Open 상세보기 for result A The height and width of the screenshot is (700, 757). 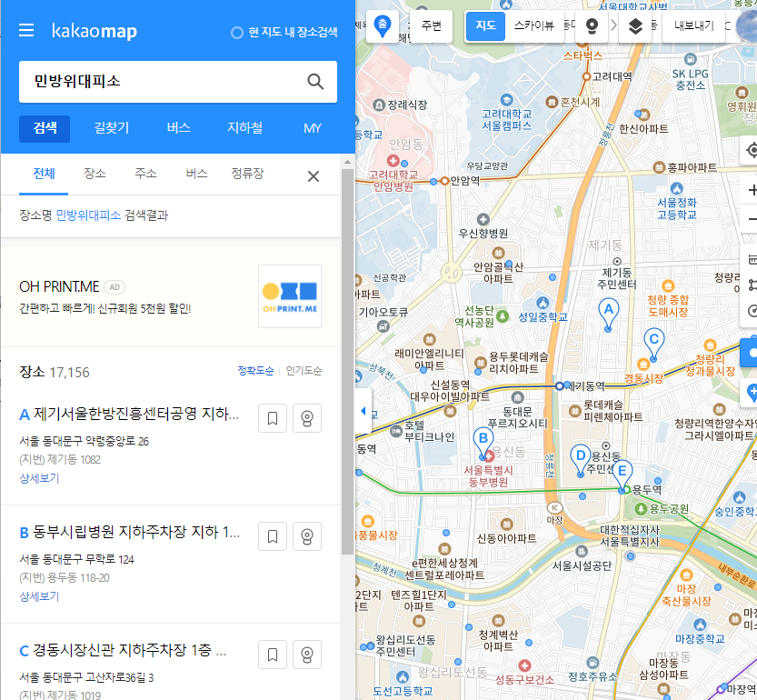tap(39, 478)
